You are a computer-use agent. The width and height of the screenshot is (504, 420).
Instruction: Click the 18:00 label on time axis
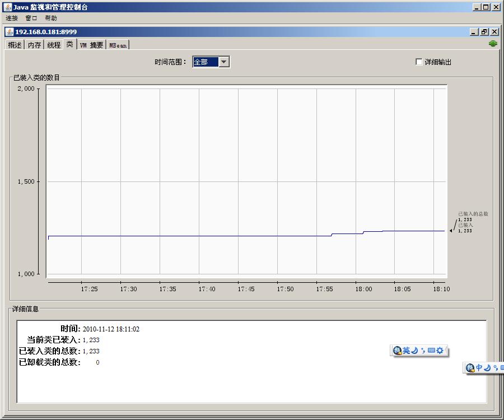coord(363,289)
